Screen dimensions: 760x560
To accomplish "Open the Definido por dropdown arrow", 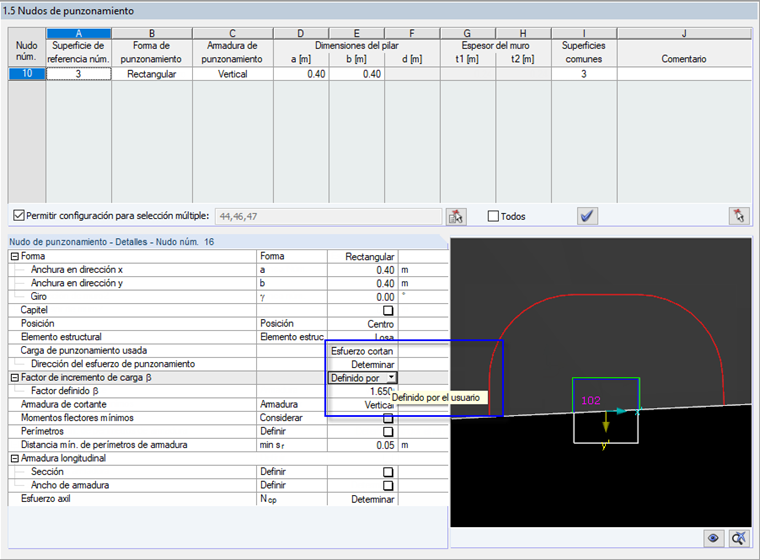I will point(392,377).
